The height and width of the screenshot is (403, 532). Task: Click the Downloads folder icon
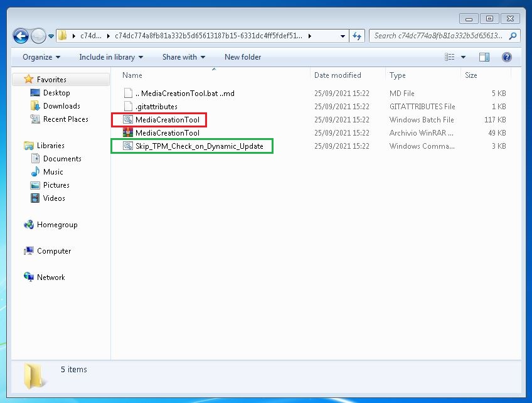pos(35,105)
